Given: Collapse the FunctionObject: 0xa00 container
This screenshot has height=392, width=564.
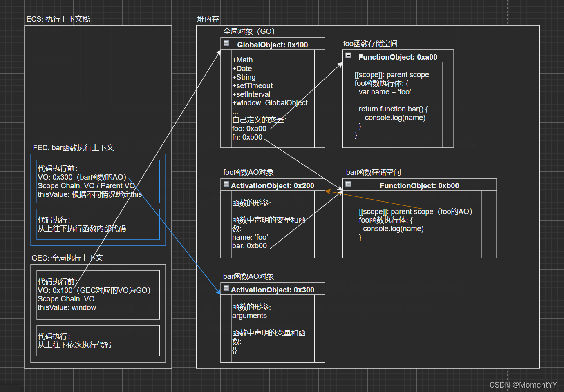Looking at the screenshot, I should point(348,55).
